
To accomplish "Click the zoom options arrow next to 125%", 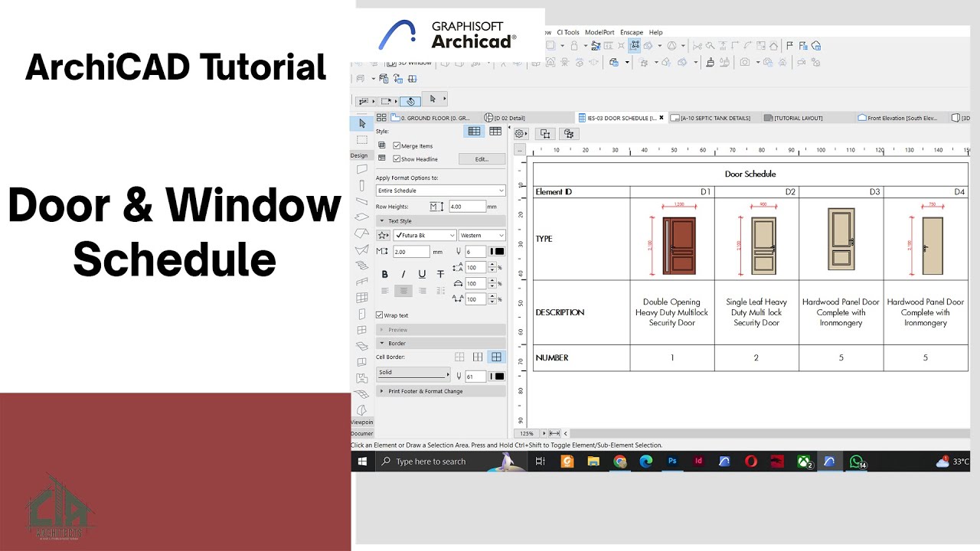I will click(x=542, y=433).
